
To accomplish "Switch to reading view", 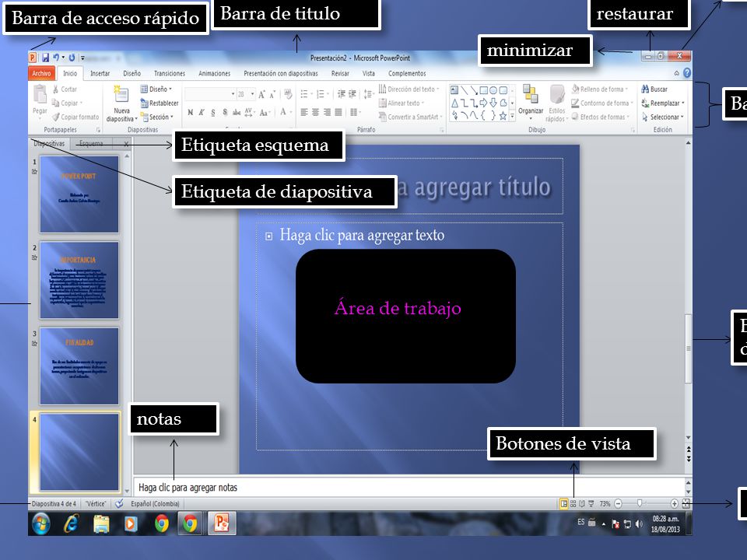I will point(582,503).
